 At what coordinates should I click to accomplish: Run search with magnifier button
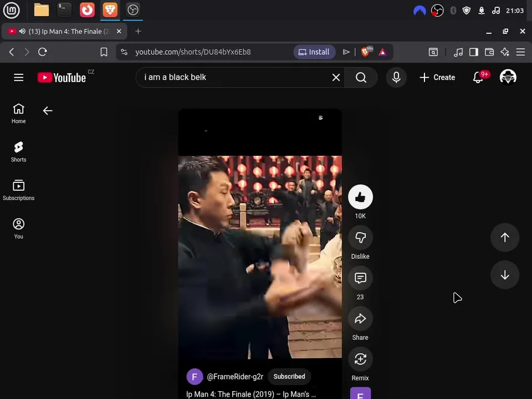(361, 78)
